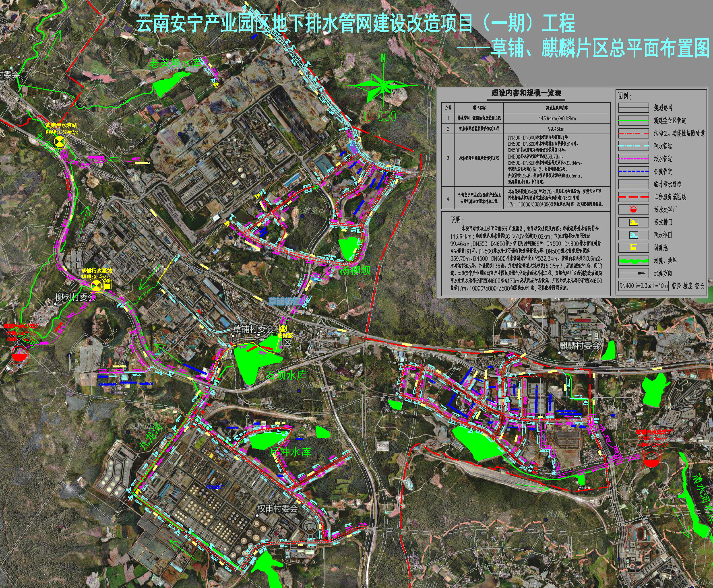Image resolution: width=713 pixels, height=588 pixels.
Task: Click the 雨水排口 legend icon
Action: [x=633, y=235]
